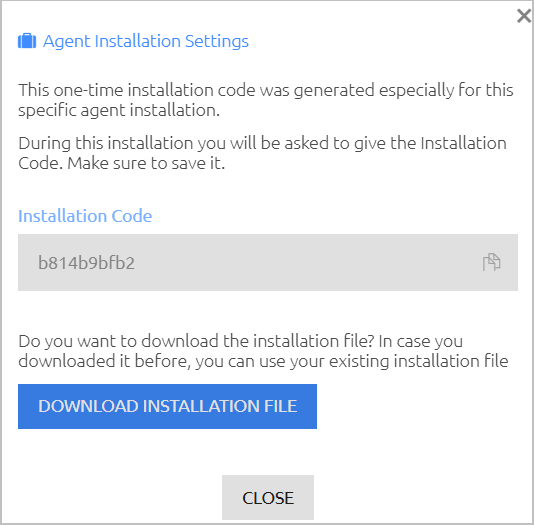Click the word DOWNLOAD on the blue button

(88, 406)
